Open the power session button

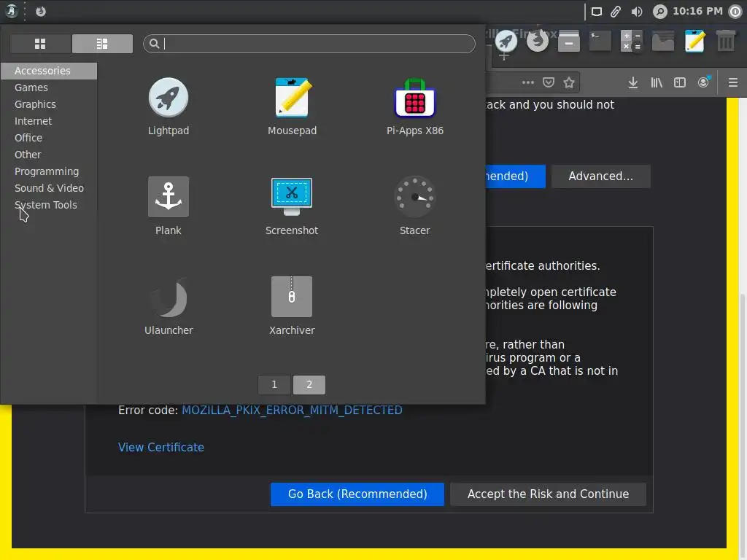(735, 12)
